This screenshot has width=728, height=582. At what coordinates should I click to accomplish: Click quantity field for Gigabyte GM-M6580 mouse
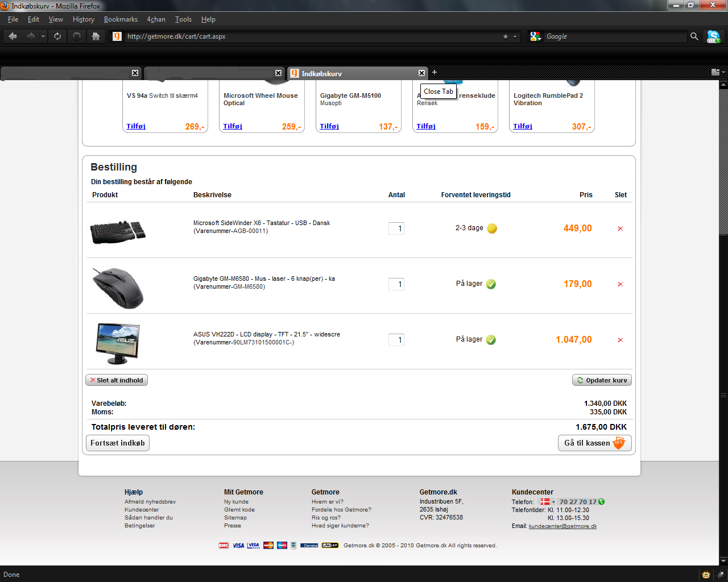396,284
